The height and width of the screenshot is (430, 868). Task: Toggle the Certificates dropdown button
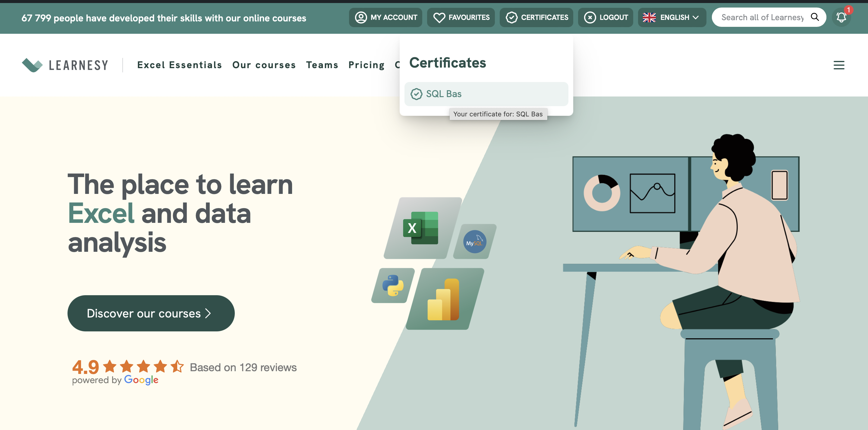[536, 17]
